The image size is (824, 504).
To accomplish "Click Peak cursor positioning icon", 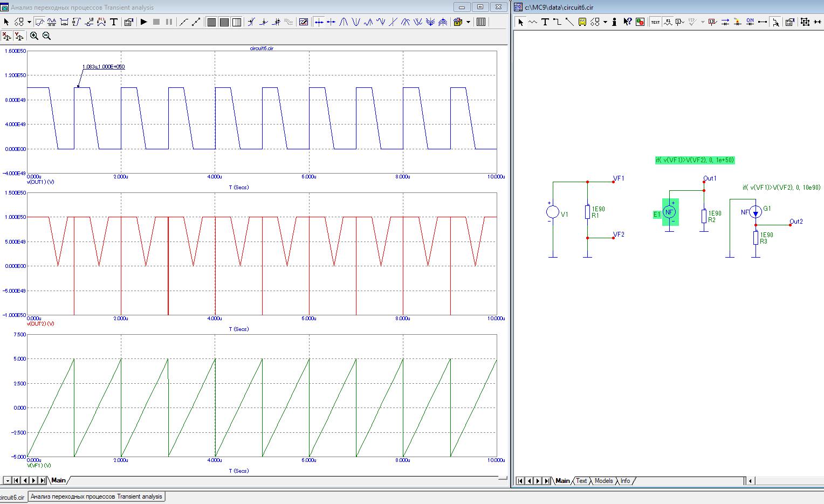I will (343, 22).
